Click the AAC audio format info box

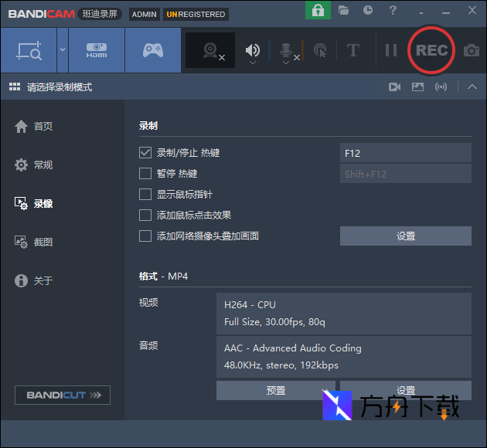(344, 357)
